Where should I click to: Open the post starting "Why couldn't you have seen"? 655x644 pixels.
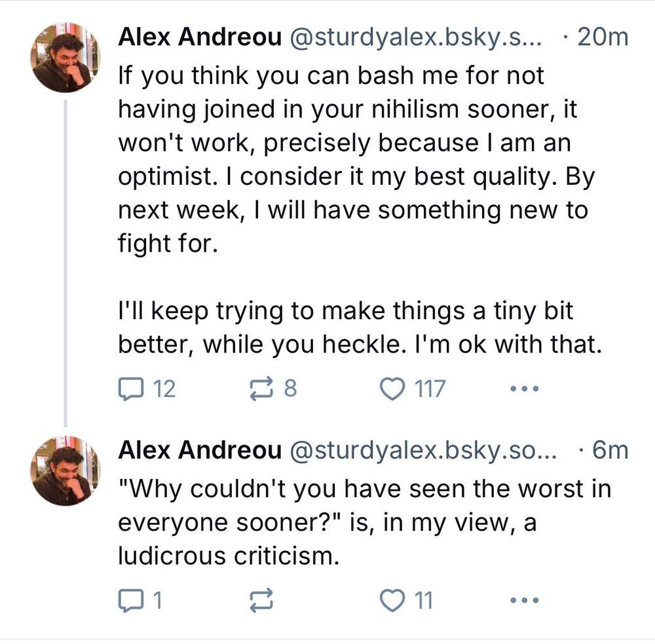(354, 523)
